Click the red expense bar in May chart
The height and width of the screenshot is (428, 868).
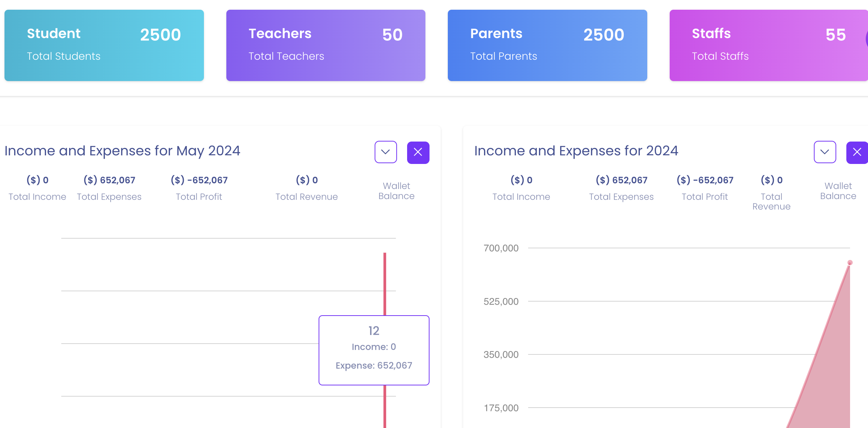click(x=385, y=284)
